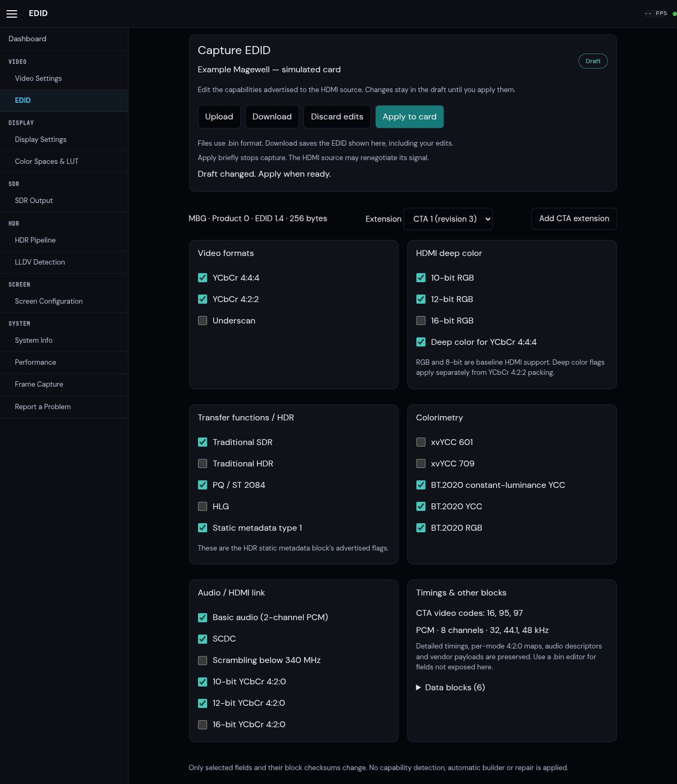Uncheck the YCbCr 4:4:4 checkbox
This screenshot has width=677, height=784.
(202, 278)
